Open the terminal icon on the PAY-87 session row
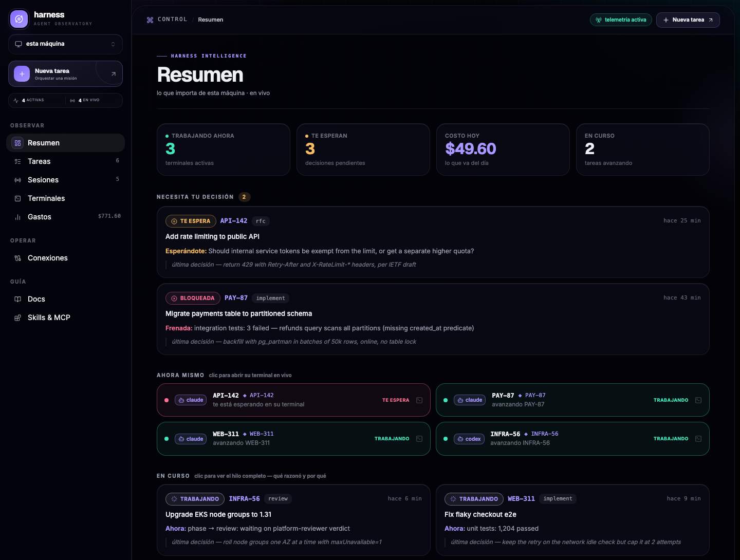The width and height of the screenshot is (740, 560). pos(698,400)
